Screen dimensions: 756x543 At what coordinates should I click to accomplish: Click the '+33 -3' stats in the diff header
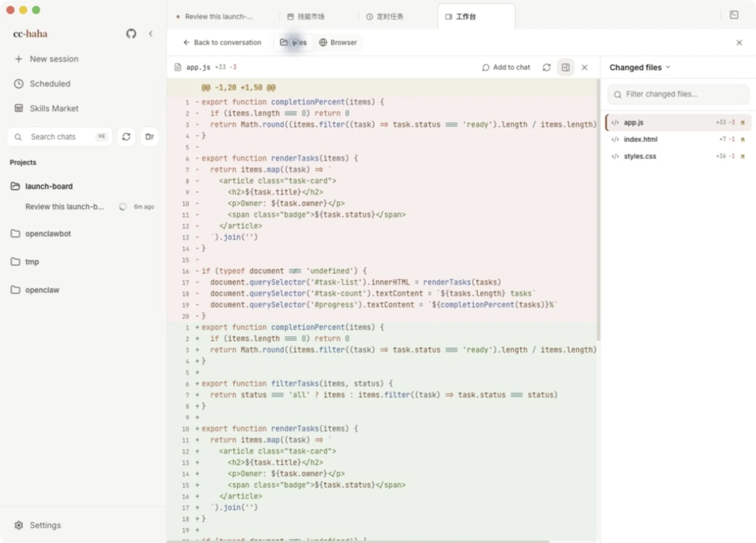point(226,67)
